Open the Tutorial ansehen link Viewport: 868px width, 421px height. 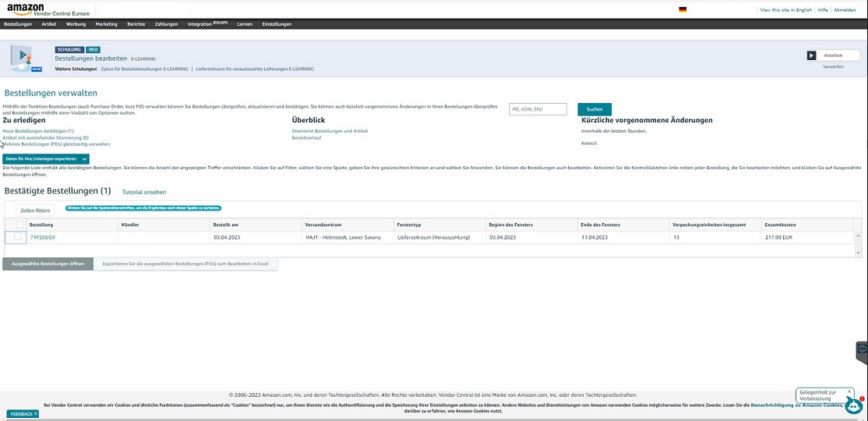tap(144, 192)
